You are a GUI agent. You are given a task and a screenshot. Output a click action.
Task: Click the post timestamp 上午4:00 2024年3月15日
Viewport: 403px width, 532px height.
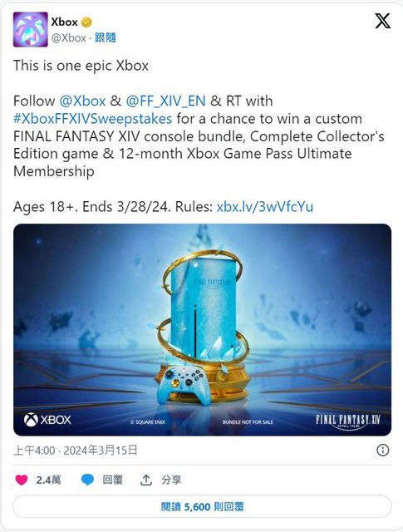click(x=76, y=451)
